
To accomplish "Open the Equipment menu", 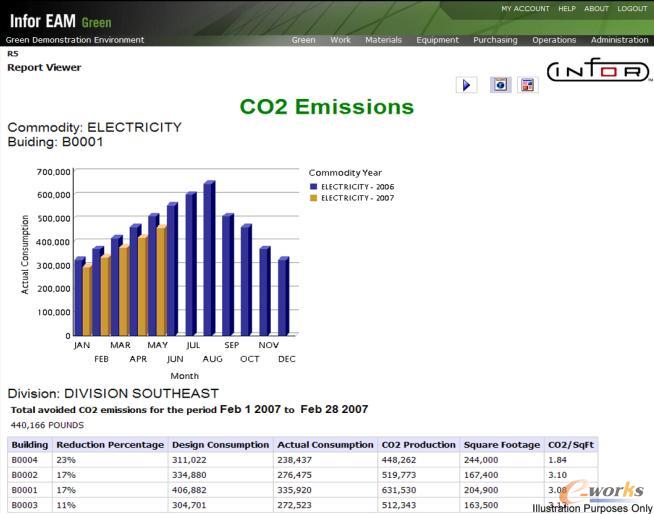I will (x=437, y=40).
